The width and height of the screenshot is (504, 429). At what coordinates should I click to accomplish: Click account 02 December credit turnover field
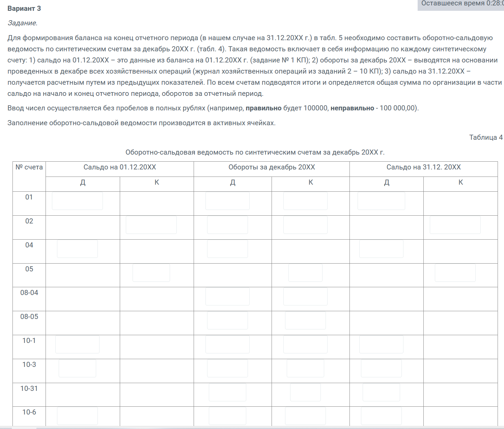click(305, 225)
